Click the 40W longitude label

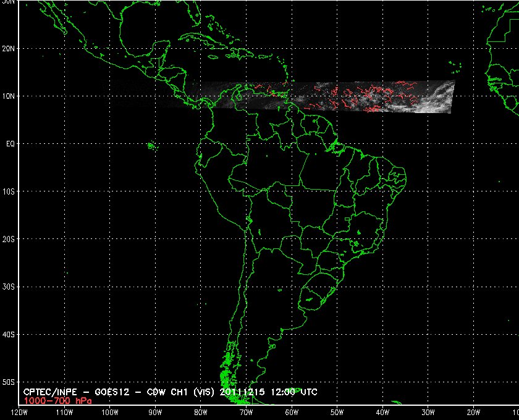pos(382,413)
